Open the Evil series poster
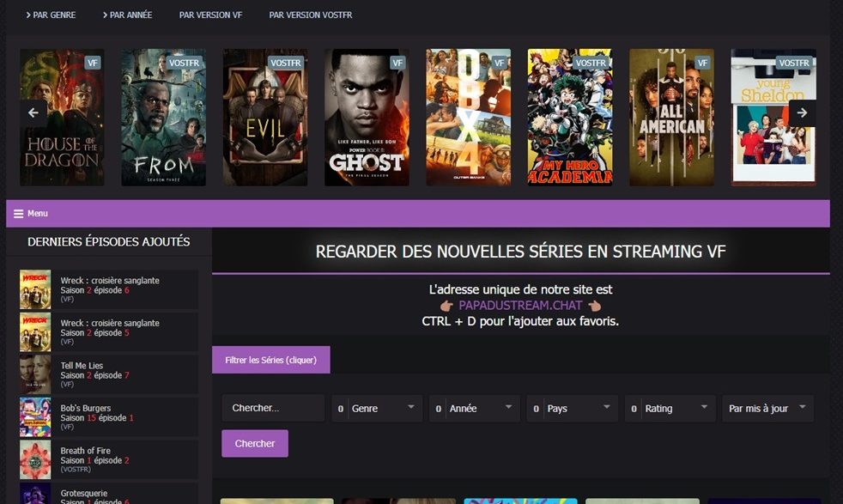843x504 pixels. (265, 118)
